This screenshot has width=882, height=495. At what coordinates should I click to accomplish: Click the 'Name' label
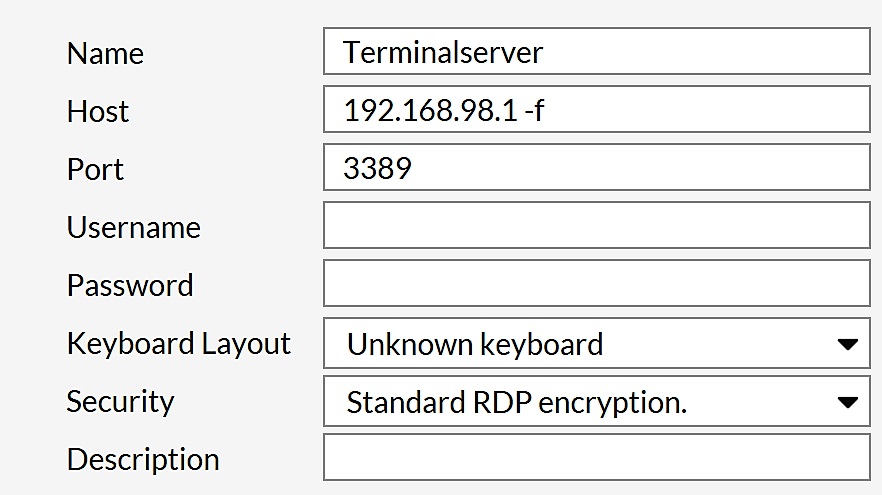click(x=105, y=53)
